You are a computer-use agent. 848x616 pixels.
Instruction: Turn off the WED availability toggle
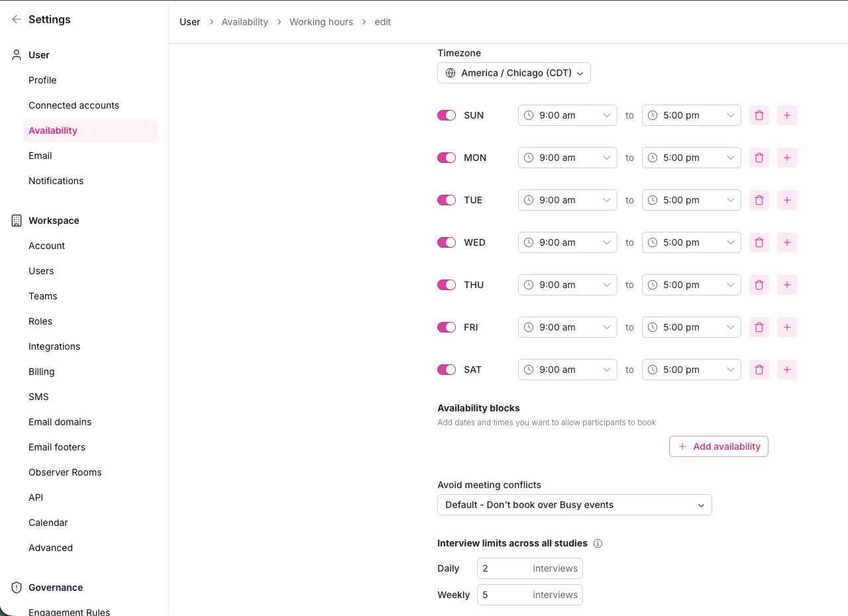pos(447,242)
